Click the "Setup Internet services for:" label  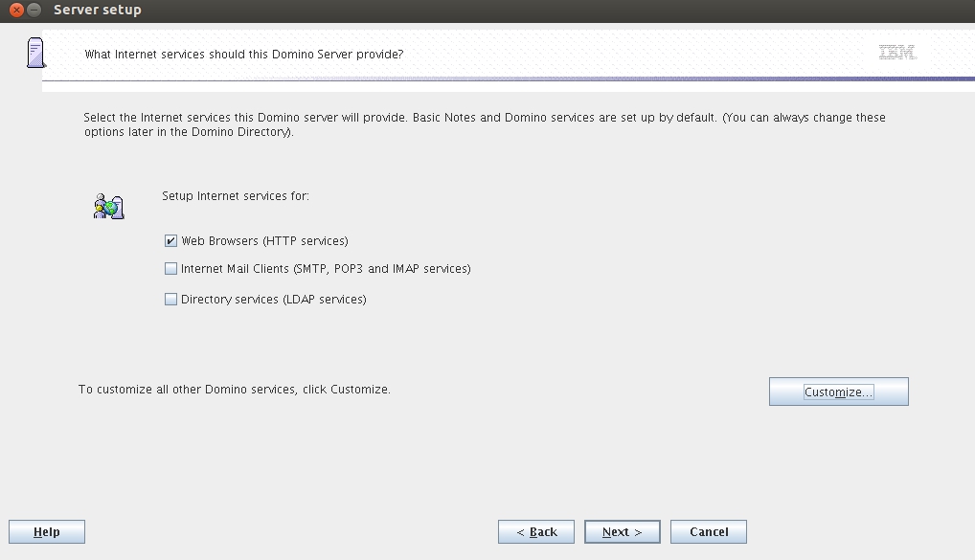click(x=236, y=196)
